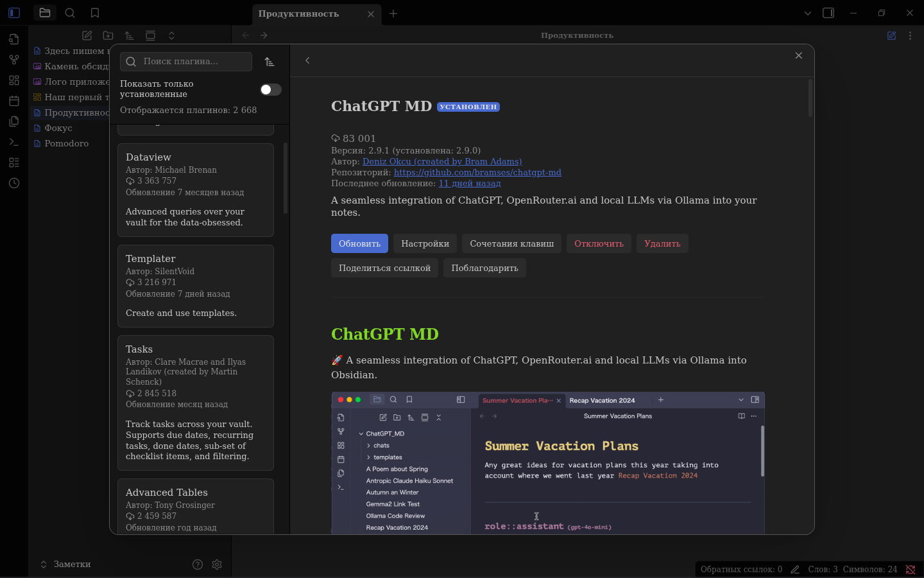Click the "Обновить" button

[x=359, y=243]
